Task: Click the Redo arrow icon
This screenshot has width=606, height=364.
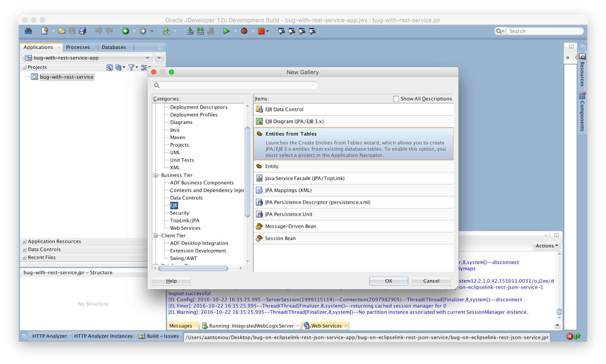Action: [x=109, y=31]
